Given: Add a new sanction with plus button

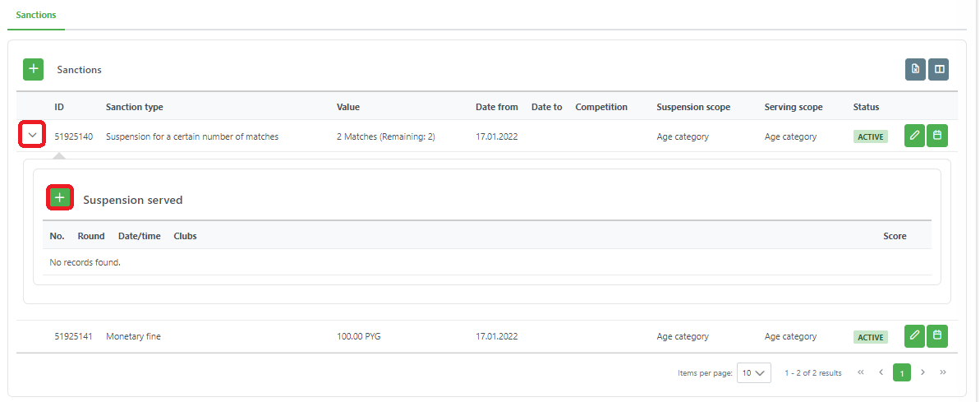Looking at the screenshot, I should tap(33, 70).
